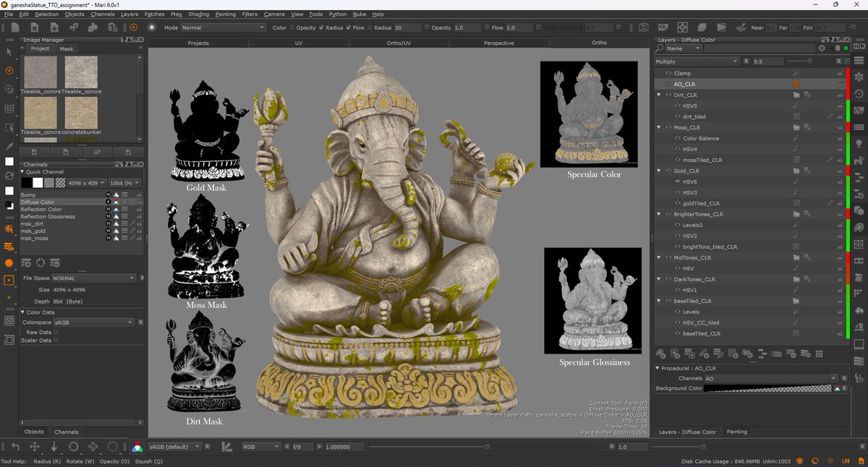Collapse the Gold_CLR layer group
Image resolution: width=868 pixels, height=467 pixels.
(x=659, y=171)
